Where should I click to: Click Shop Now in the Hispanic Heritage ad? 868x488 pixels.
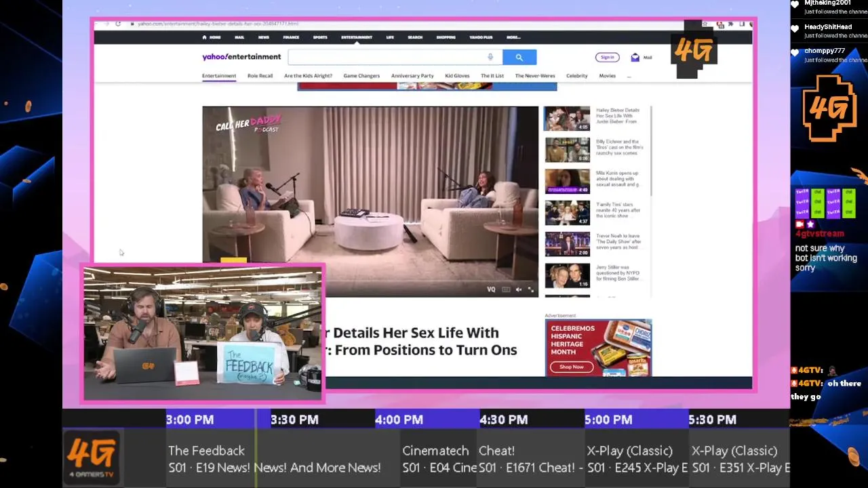click(x=571, y=367)
